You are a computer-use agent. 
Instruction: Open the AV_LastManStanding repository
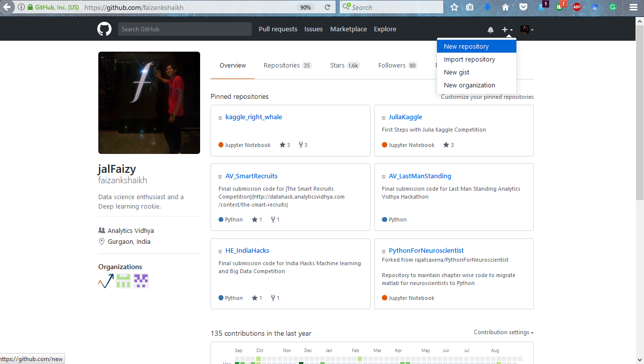pyautogui.click(x=420, y=176)
